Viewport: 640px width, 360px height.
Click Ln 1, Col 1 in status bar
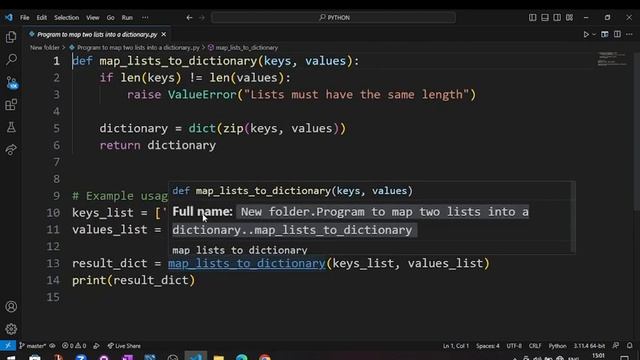pos(456,346)
